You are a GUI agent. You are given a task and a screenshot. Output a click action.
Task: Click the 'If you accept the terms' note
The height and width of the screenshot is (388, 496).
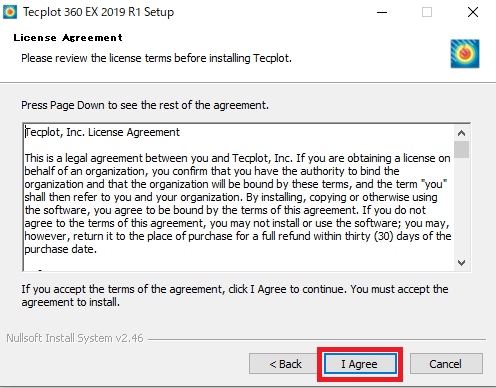235,296
